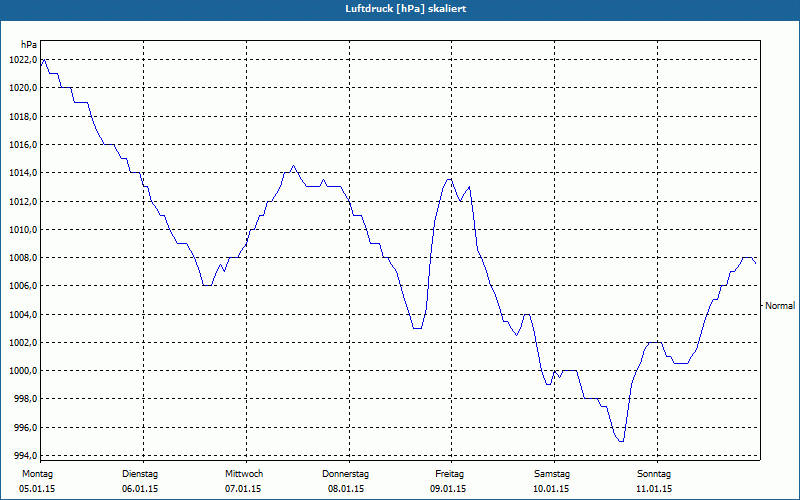Click the 'Samstag' day label
Viewport: 800px width, 500px height.
click(552, 474)
